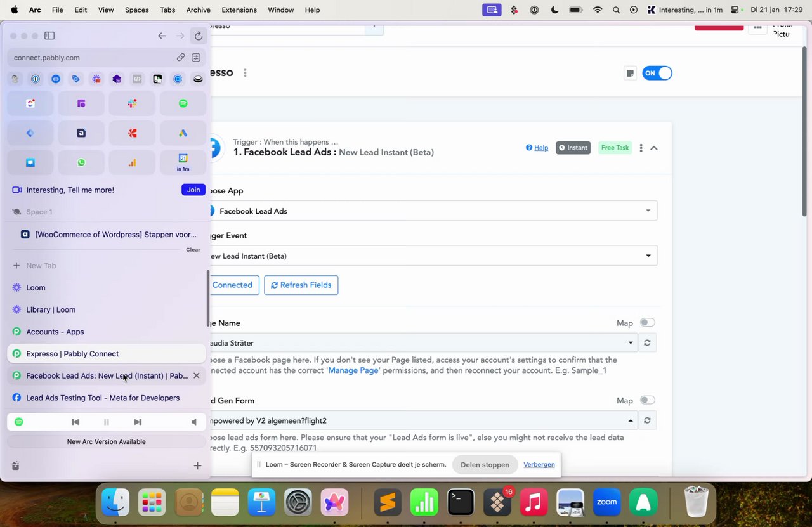This screenshot has height=527, width=812.
Task: Open the Arc archive icon at sidebar bottom
Action: pyautogui.click(x=15, y=466)
